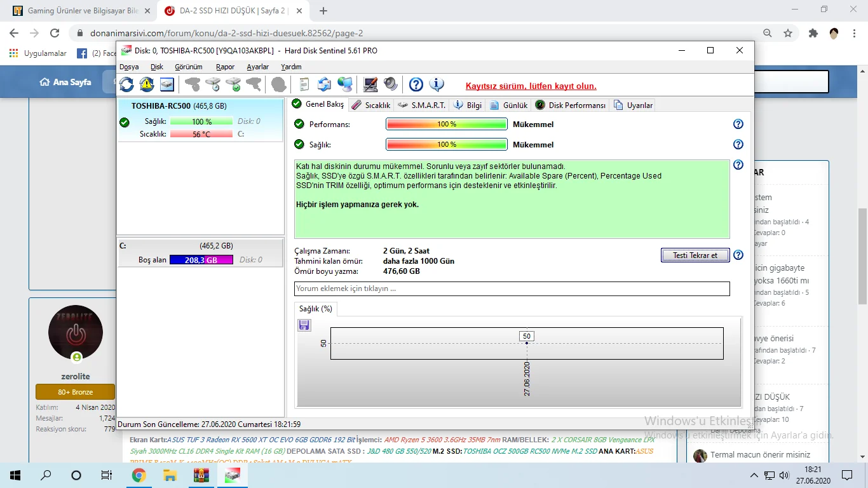Open File Explorer from the taskbar
This screenshot has height=488, width=868.
pos(170,475)
